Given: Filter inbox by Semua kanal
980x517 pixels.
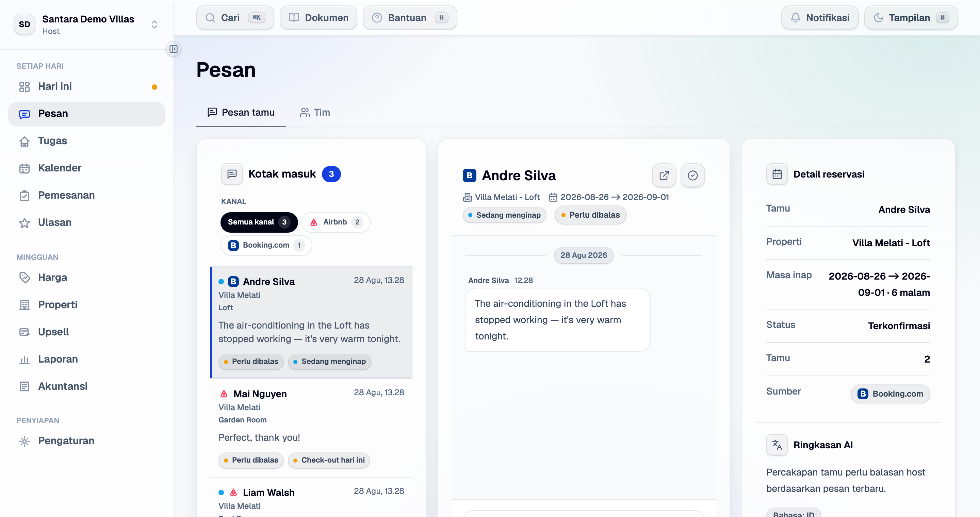Looking at the screenshot, I should click(259, 222).
